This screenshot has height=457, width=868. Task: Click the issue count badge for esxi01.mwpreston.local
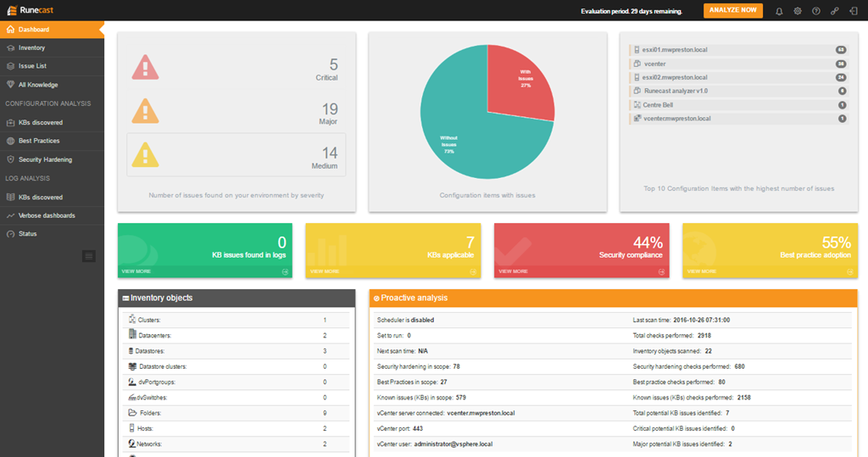tap(841, 50)
